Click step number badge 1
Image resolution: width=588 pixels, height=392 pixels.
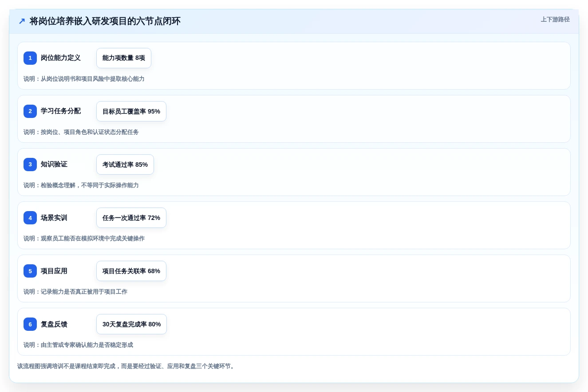30,58
